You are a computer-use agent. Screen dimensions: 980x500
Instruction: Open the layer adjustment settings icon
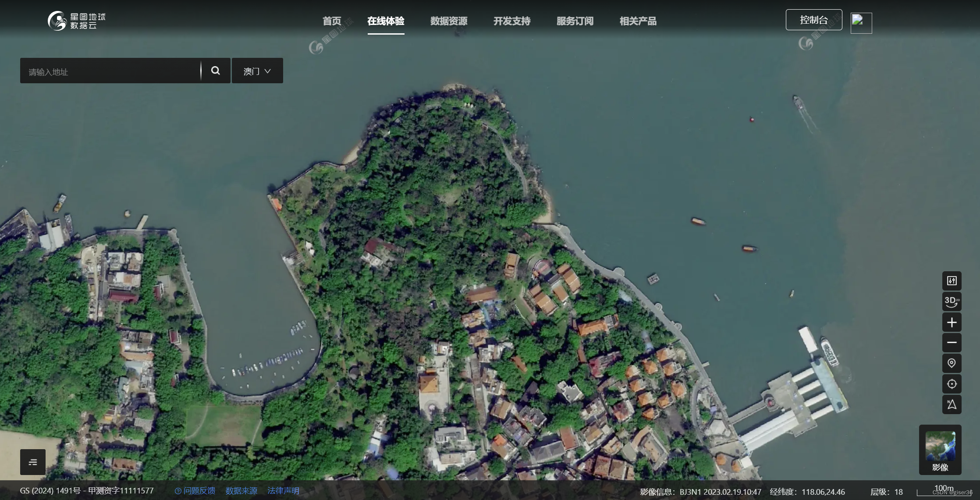(952, 281)
